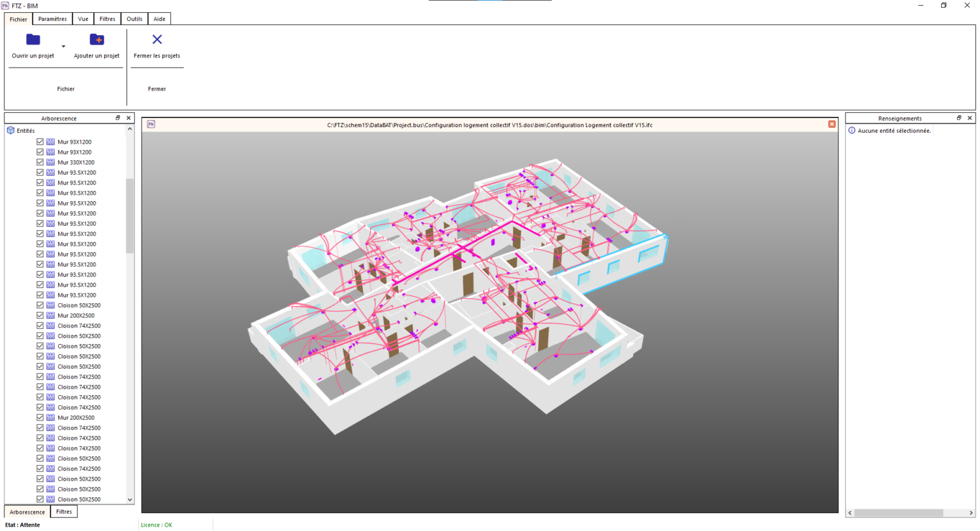
Task: Close all projects with Fermer les projets icon
Action: [x=157, y=40]
